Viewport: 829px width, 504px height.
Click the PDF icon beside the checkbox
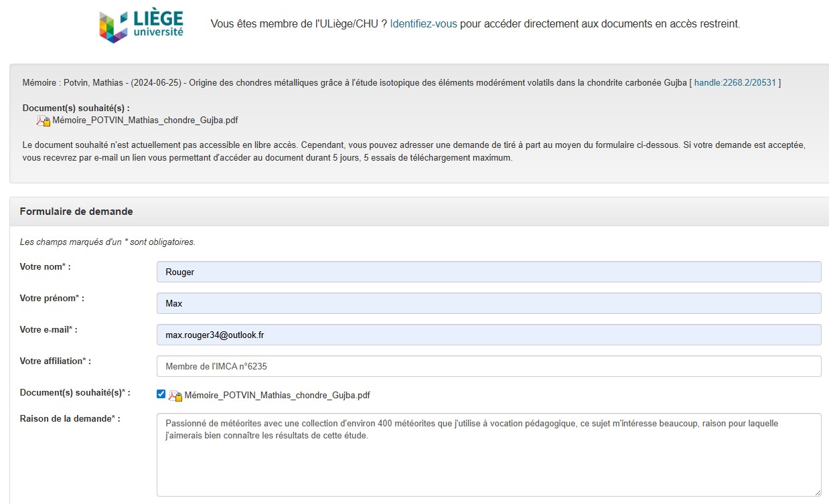[175, 396]
